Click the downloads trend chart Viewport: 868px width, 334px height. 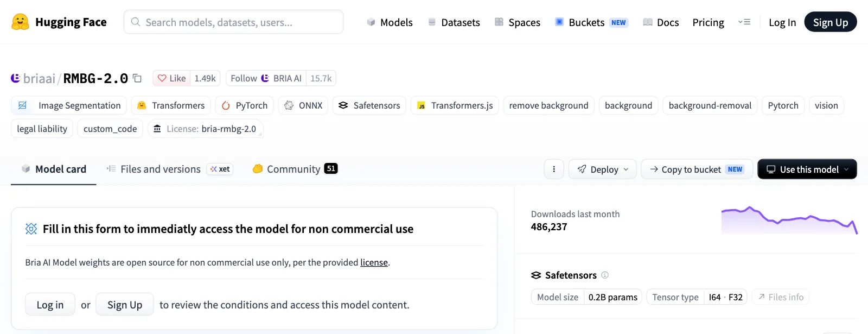[789, 220]
